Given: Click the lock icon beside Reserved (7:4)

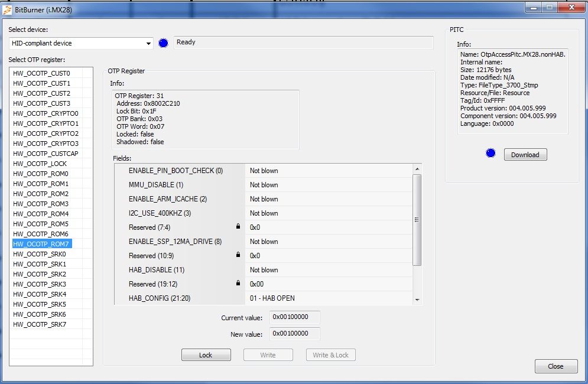Looking at the screenshot, I should [238, 226].
